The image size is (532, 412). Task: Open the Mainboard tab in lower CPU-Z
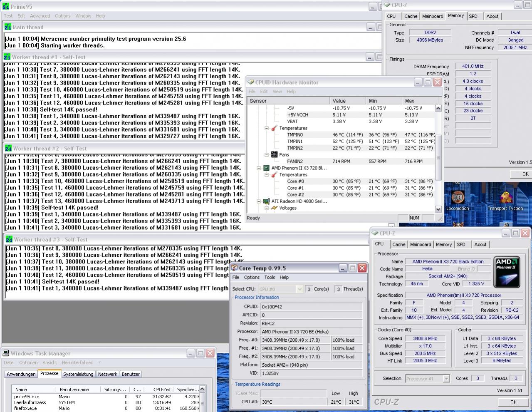tap(421, 244)
